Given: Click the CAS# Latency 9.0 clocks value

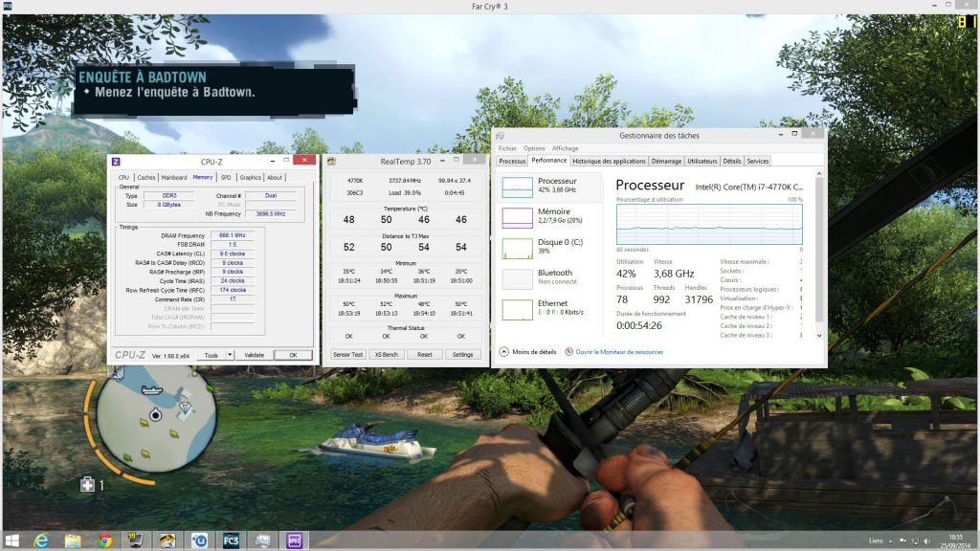Looking at the screenshot, I should tap(233, 253).
